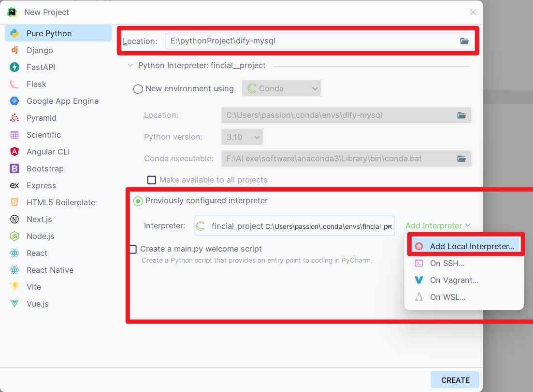Close the New Project dialog

[x=473, y=12]
